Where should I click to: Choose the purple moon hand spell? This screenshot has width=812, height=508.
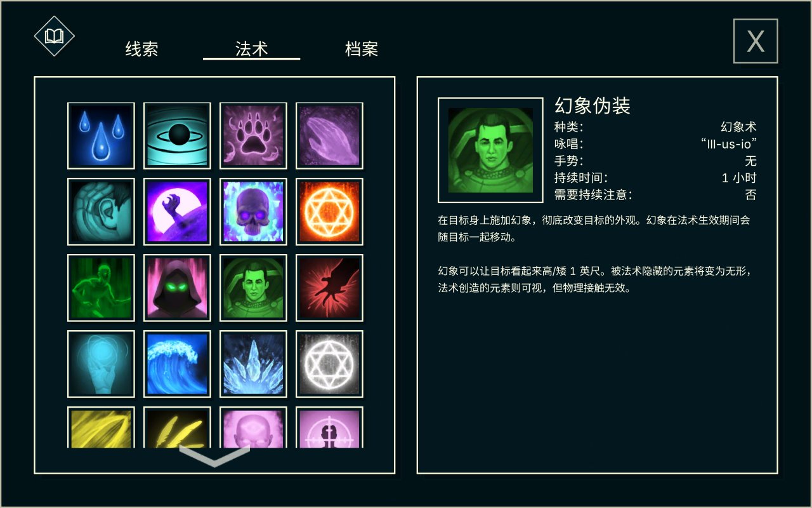[177, 212]
